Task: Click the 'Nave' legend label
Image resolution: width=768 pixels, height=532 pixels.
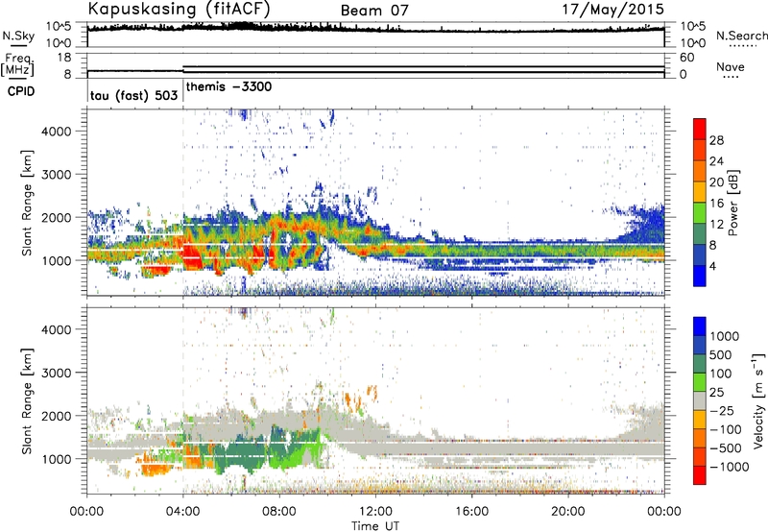Action: [731, 67]
